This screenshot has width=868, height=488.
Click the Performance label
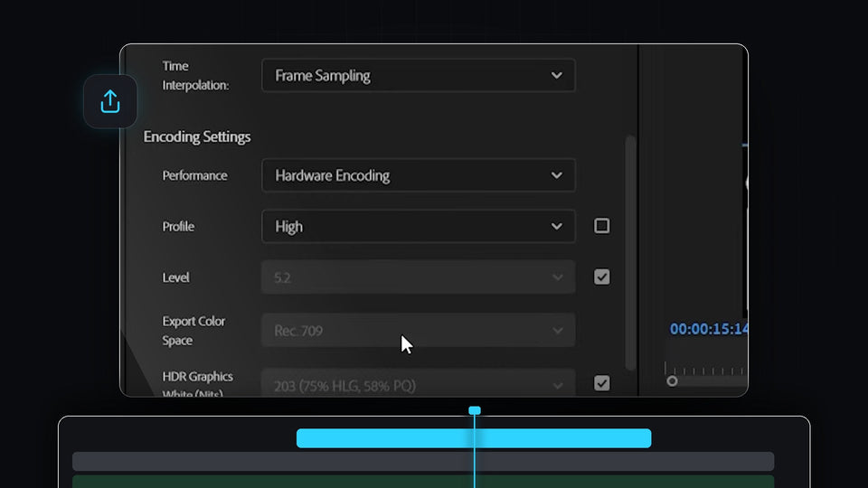pos(195,175)
